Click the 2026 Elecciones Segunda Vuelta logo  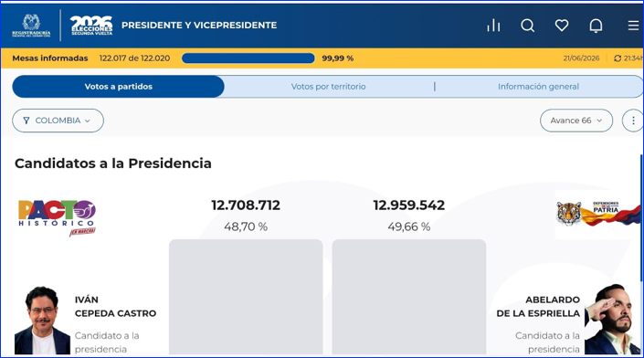[91, 26]
